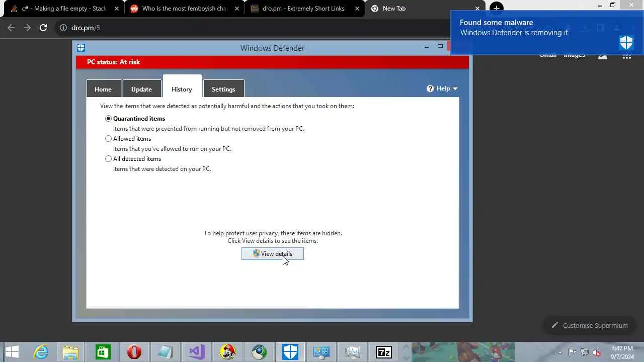This screenshot has height=362, width=644.
Task: Open the Settings tab in Windows Defender
Action: click(223, 89)
